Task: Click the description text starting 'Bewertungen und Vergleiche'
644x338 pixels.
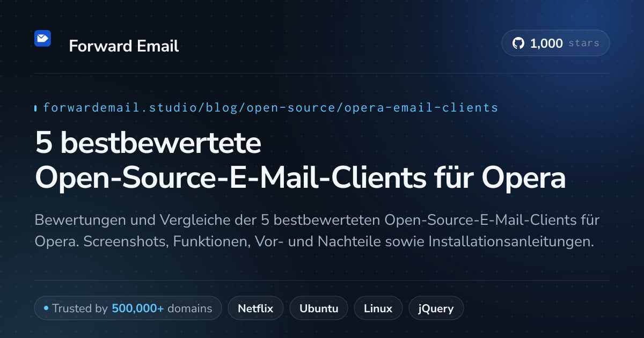Action: click(x=317, y=231)
